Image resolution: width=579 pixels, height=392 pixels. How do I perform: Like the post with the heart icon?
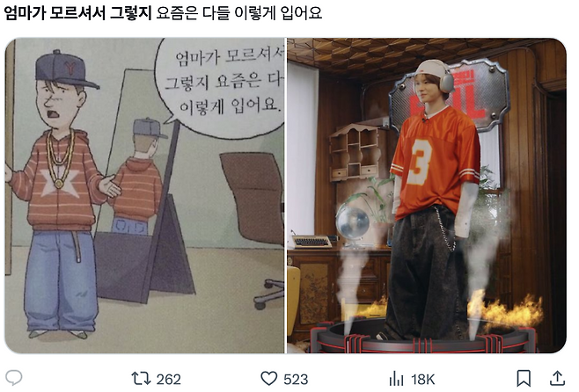tap(269, 379)
